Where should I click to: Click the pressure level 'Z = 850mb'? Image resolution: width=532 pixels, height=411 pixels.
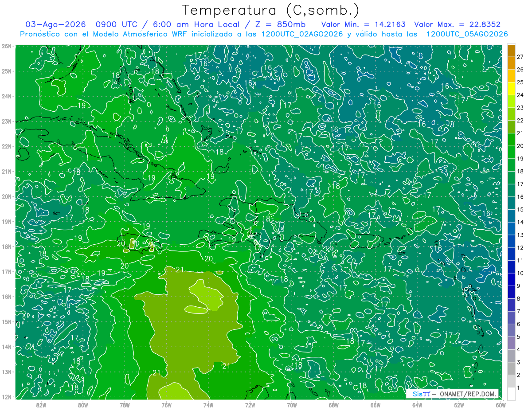(279, 24)
